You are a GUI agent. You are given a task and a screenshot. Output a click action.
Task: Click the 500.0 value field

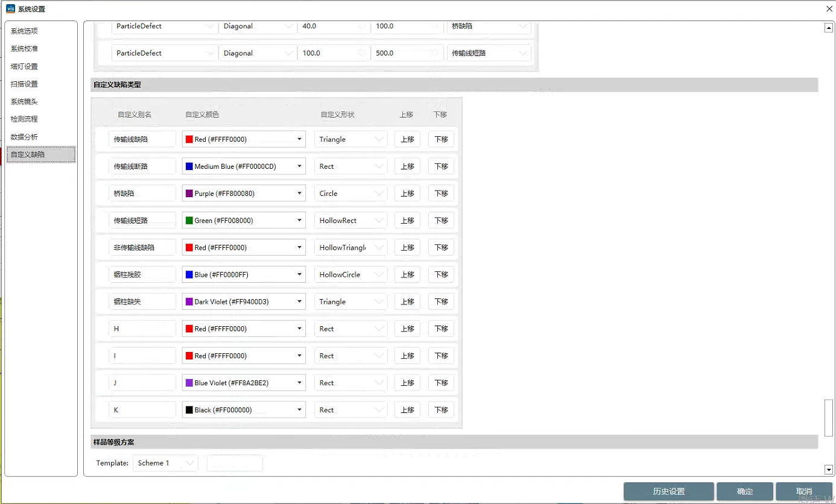click(407, 53)
